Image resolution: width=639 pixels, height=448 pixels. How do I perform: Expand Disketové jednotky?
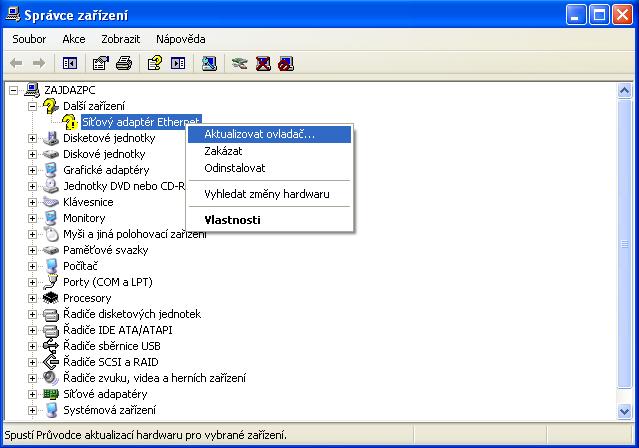(32, 139)
